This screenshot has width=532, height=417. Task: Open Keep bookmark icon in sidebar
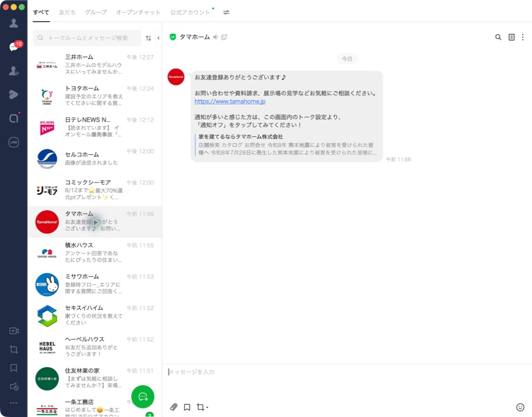point(14,368)
